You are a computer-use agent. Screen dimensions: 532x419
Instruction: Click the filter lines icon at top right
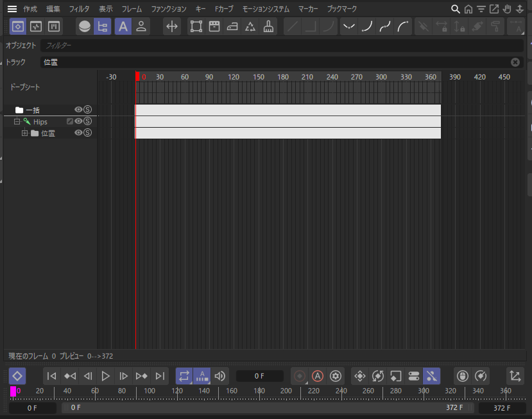click(x=481, y=9)
